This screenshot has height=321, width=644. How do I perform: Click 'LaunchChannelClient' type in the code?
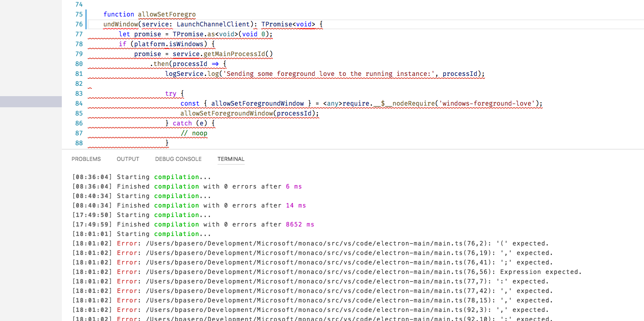(213, 24)
